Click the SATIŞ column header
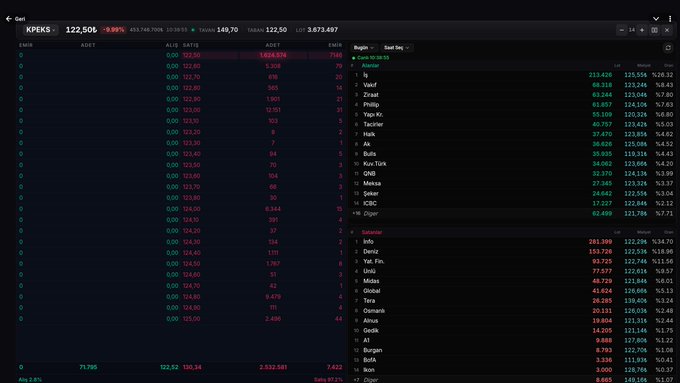 (x=190, y=45)
